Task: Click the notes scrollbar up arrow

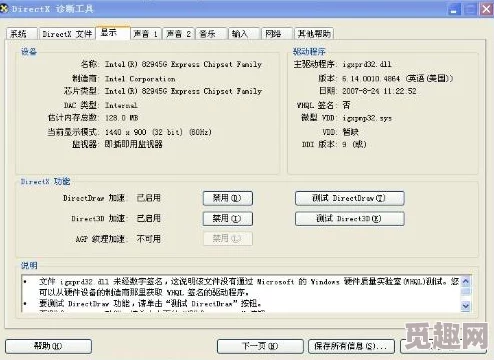Action: coord(466,281)
